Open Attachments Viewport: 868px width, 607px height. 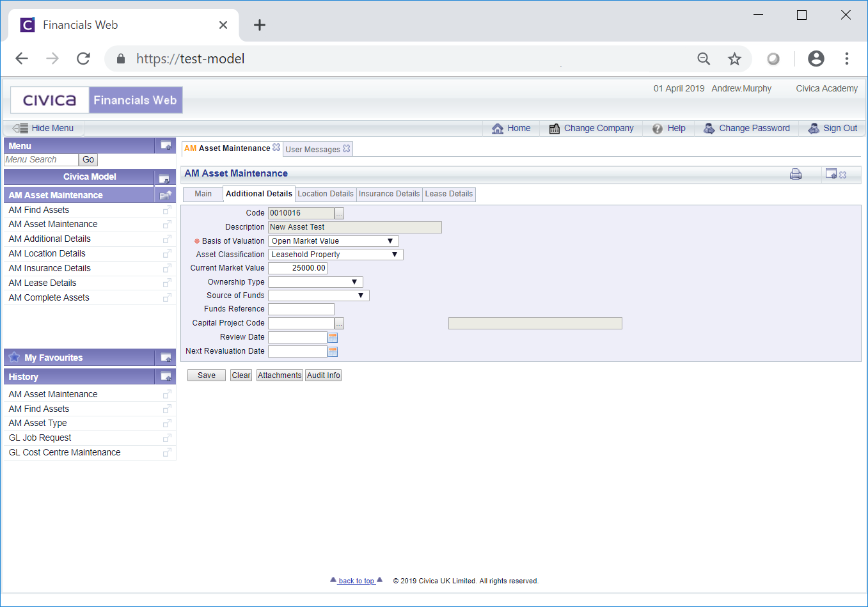click(280, 375)
